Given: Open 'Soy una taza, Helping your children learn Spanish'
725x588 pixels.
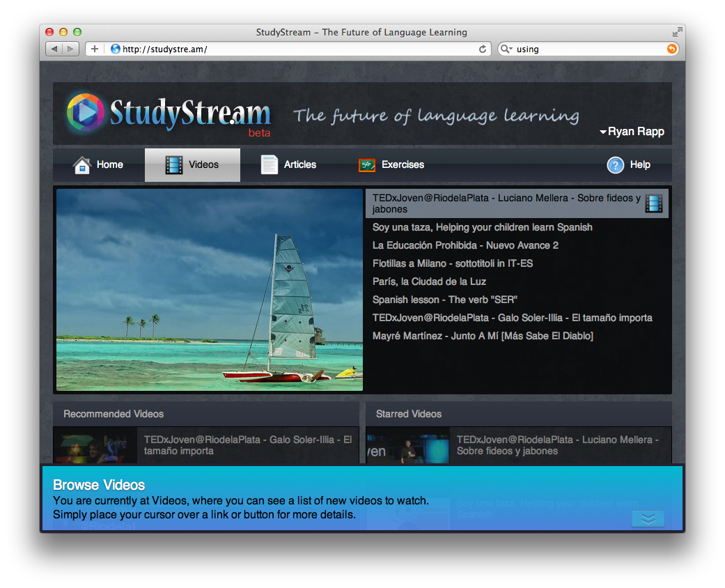Looking at the screenshot, I should point(482,227).
